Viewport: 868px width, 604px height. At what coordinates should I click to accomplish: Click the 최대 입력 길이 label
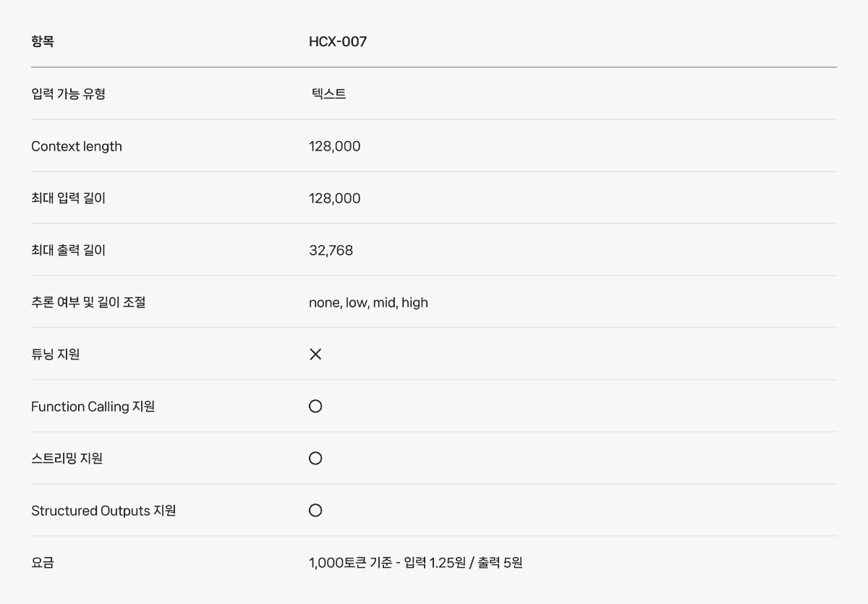click(69, 198)
